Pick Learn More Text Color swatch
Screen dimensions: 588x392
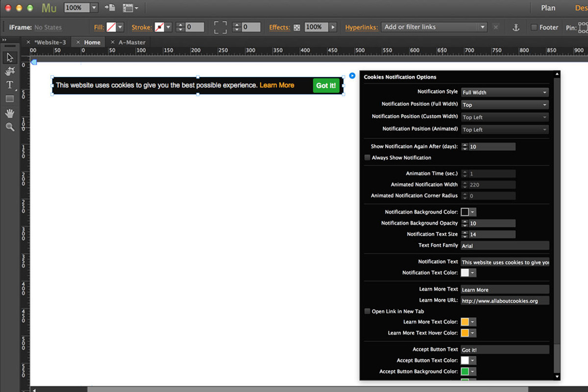pyautogui.click(x=465, y=322)
